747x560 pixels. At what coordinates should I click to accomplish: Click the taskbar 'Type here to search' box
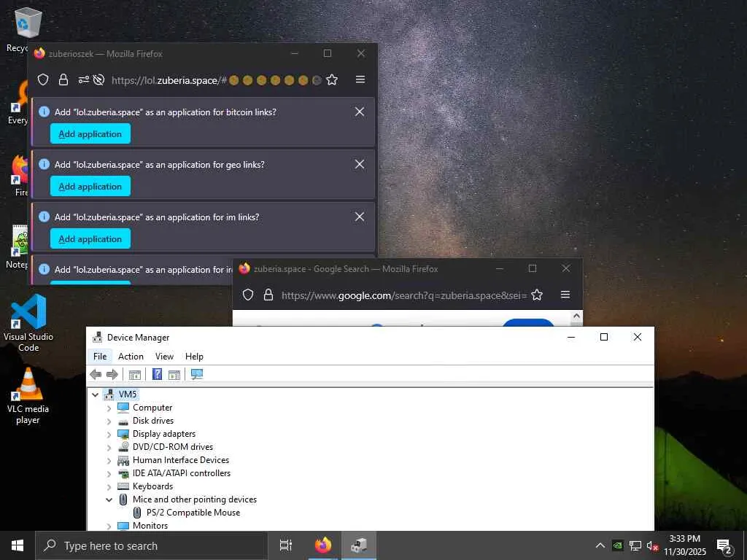point(151,545)
